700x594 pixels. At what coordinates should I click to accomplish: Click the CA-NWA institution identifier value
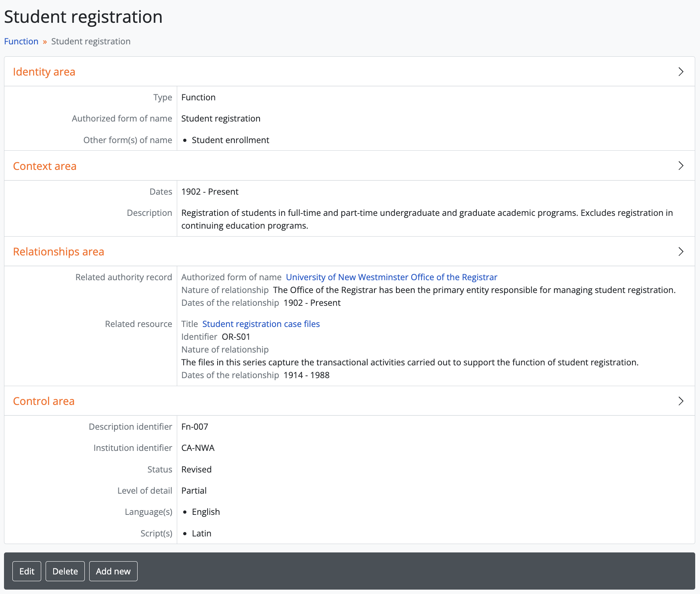tap(198, 448)
